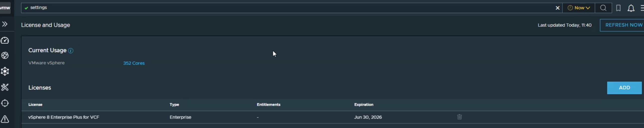The height and width of the screenshot is (128, 644).
Task: Open the globe-style icon in sidebar
Action: point(5,55)
